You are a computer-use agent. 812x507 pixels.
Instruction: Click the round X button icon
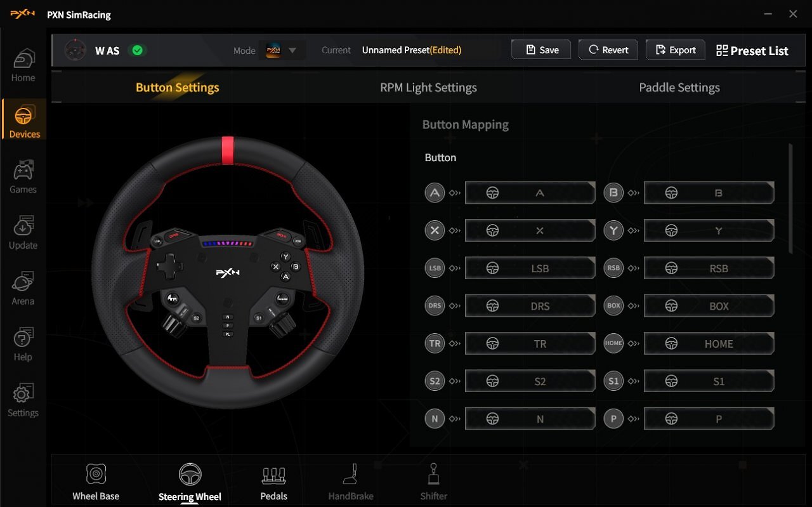435,230
